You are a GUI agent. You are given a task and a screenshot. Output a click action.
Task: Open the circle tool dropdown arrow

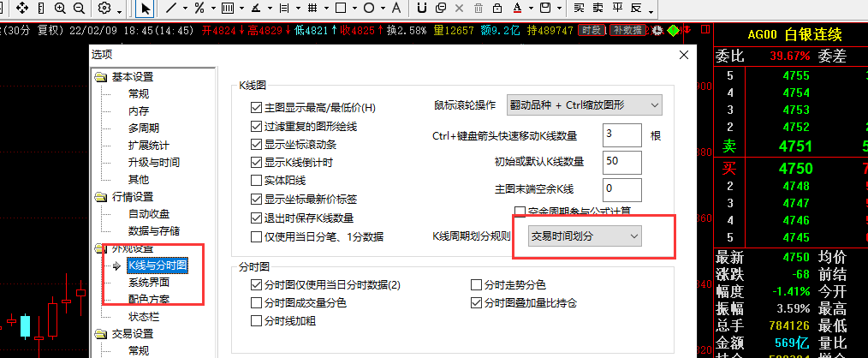point(383,9)
